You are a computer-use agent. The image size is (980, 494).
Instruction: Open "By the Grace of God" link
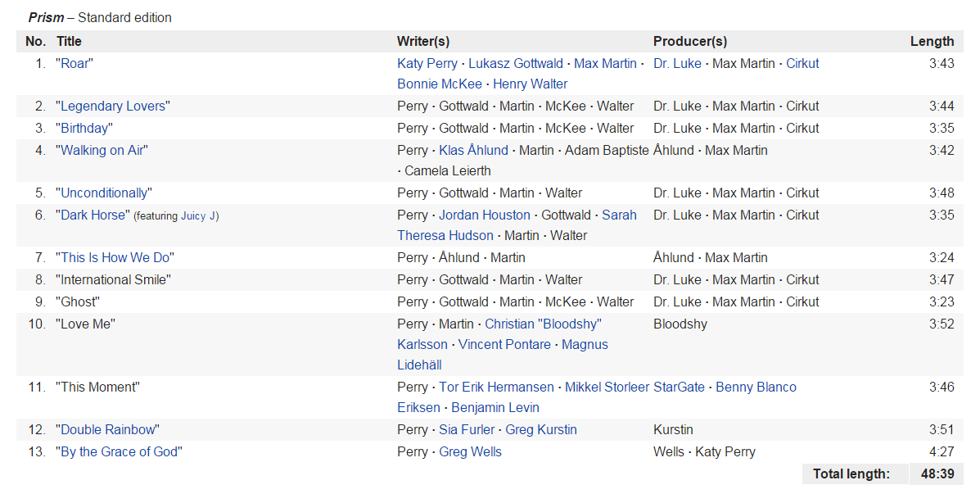click(x=119, y=451)
